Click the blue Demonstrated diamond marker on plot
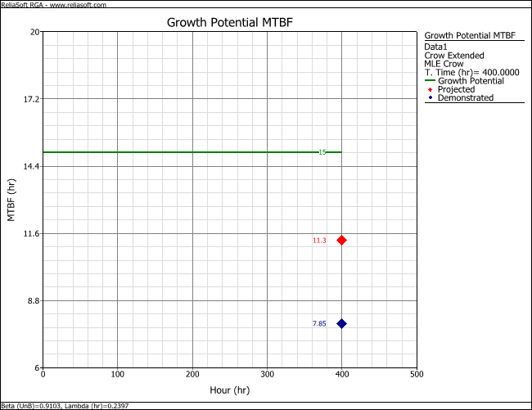This screenshot has width=532, height=410. (x=341, y=324)
